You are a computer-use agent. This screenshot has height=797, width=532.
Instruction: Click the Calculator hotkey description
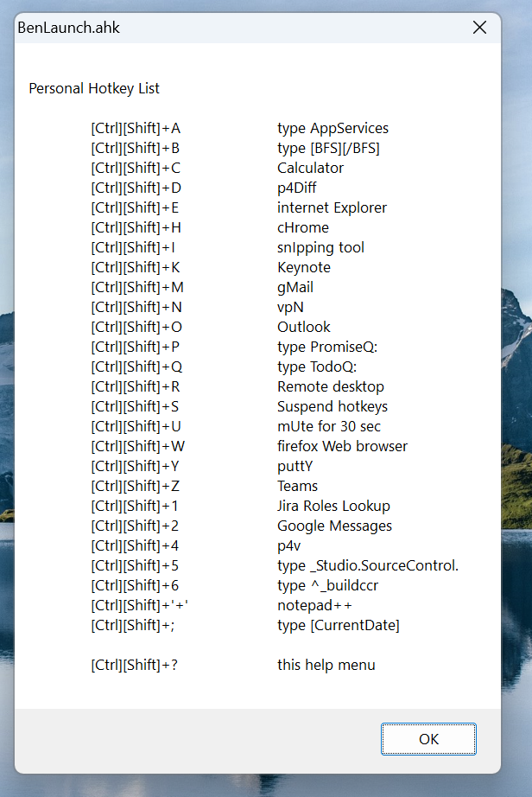click(310, 168)
